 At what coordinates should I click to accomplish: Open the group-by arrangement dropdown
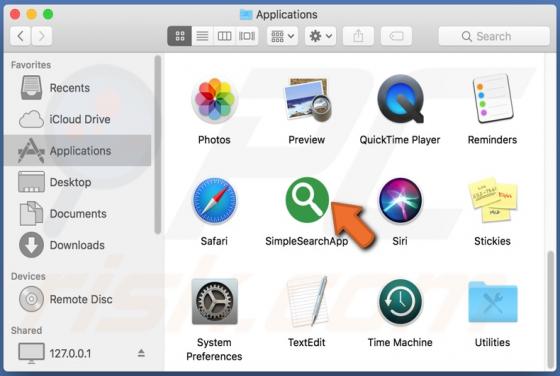[282, 36]
